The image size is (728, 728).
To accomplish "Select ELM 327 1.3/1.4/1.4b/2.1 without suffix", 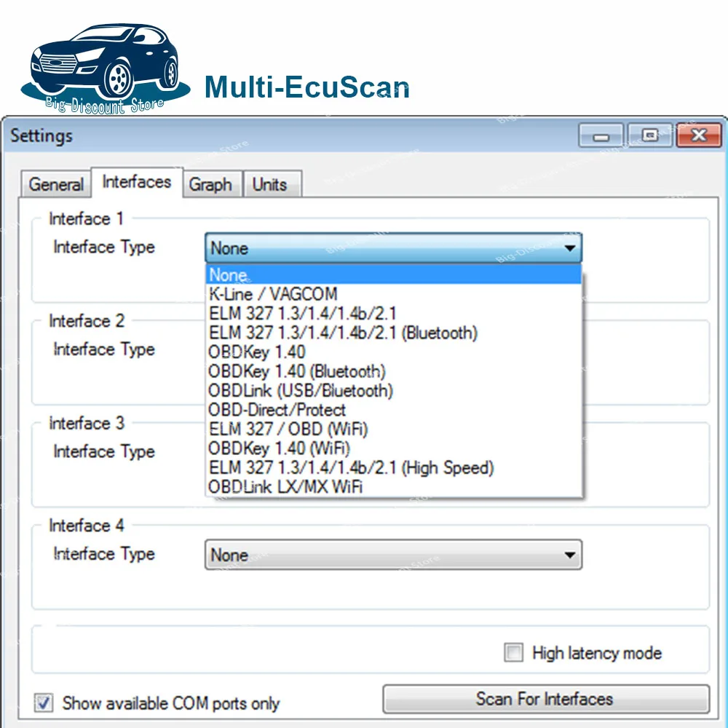I will (393, 313).
